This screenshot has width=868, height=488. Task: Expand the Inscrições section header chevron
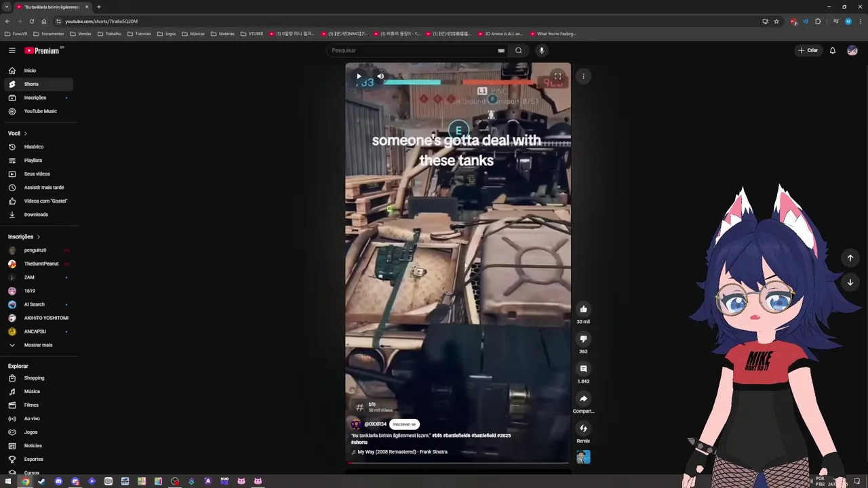click(x=39, y=237)
